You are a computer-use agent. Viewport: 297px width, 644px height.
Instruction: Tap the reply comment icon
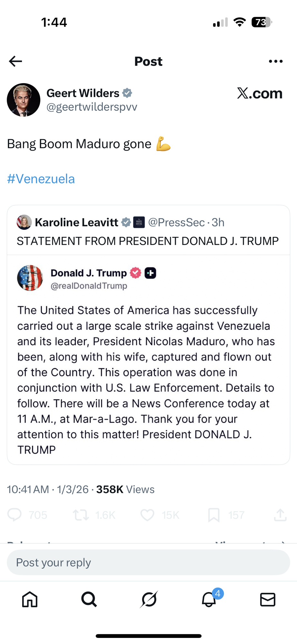(14, 515)
